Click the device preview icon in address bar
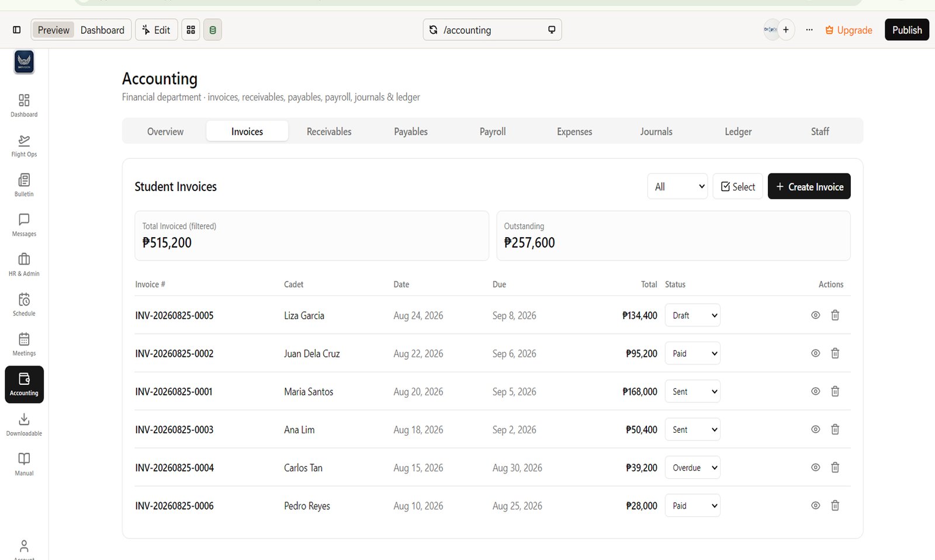This screenshot has width=935, height=560. 552,30
